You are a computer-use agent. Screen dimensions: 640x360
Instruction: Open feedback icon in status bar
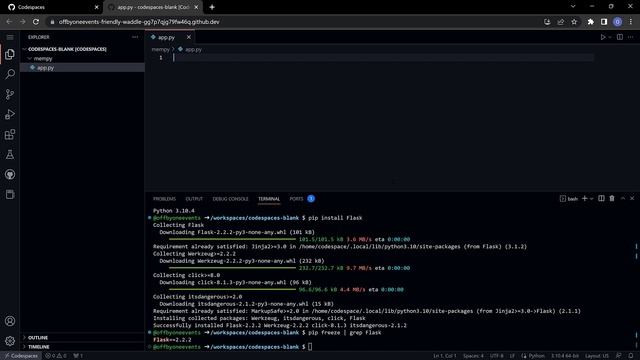(619, 356)
